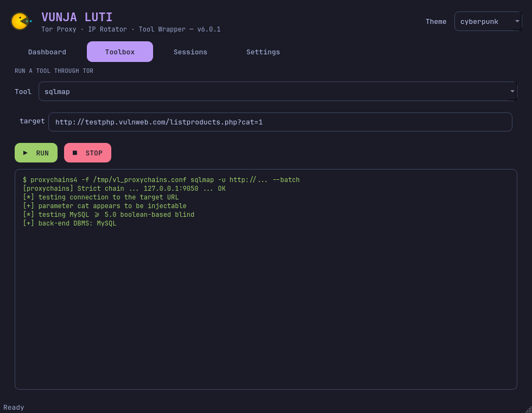Click the stop square icon
Viewport: 532px width, 413px height.
pyautogui.click(x=75, y=153)
